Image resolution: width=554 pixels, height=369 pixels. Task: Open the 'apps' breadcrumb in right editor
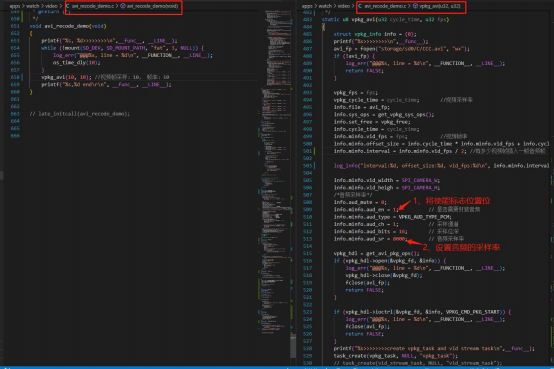click(307, 6)
